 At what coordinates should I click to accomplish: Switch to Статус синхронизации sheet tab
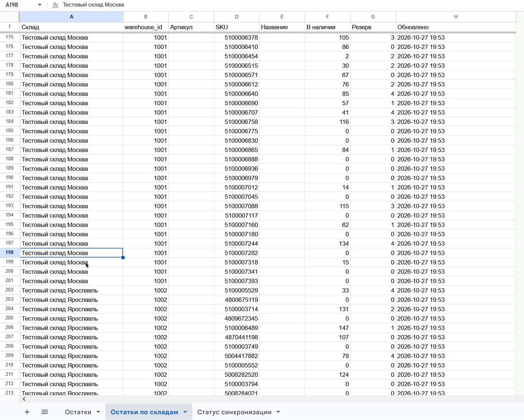click(234, 412)
